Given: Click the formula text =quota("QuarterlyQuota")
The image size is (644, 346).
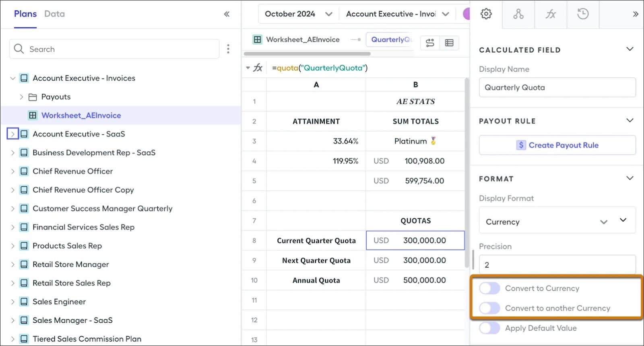Looking at the screenshot, I should click(x=320, y=68).
